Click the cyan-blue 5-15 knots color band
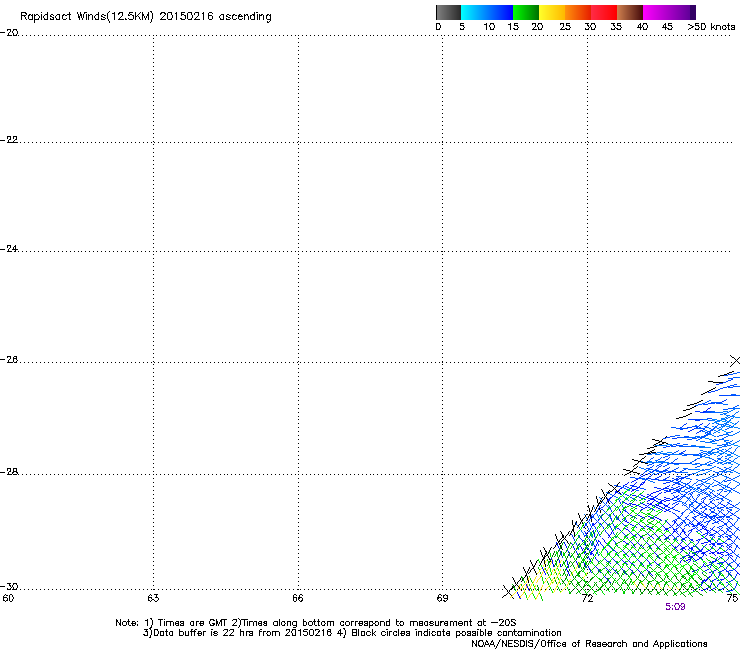 (487, 12)
